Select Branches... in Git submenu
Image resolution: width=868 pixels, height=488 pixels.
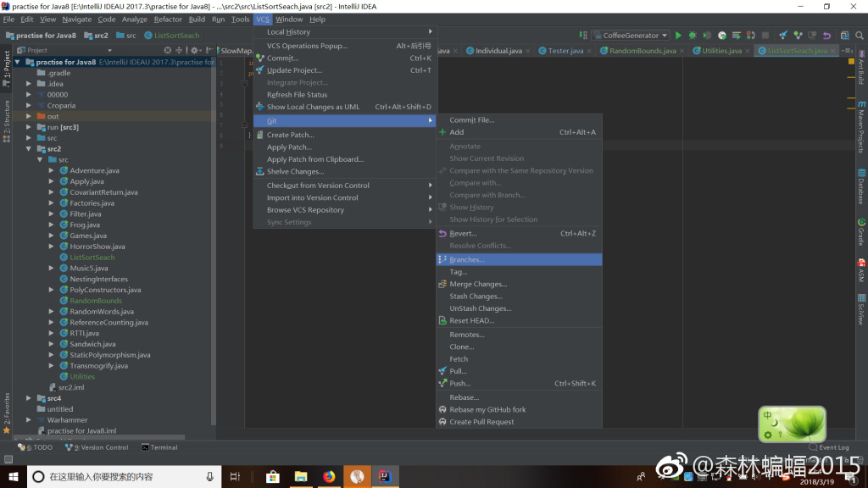tap(520, 259)
